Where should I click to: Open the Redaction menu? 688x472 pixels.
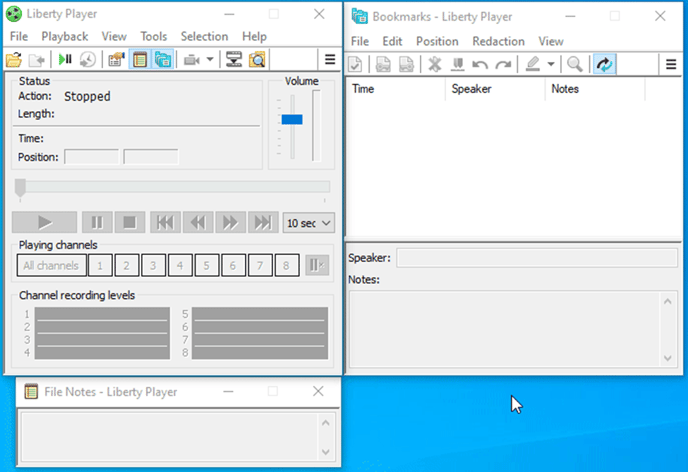(498, 41)
